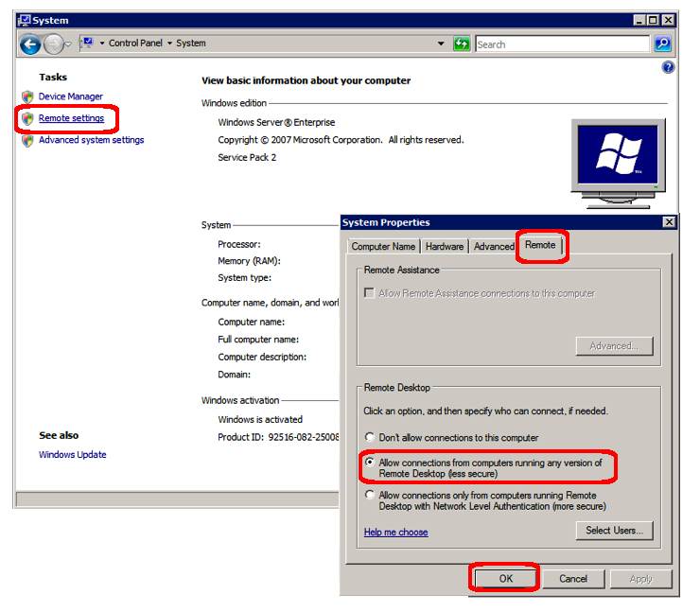The height and width of the screenshot is (612, 700).
Task: Maximize the System window
Action: click(x=653, y=20)
